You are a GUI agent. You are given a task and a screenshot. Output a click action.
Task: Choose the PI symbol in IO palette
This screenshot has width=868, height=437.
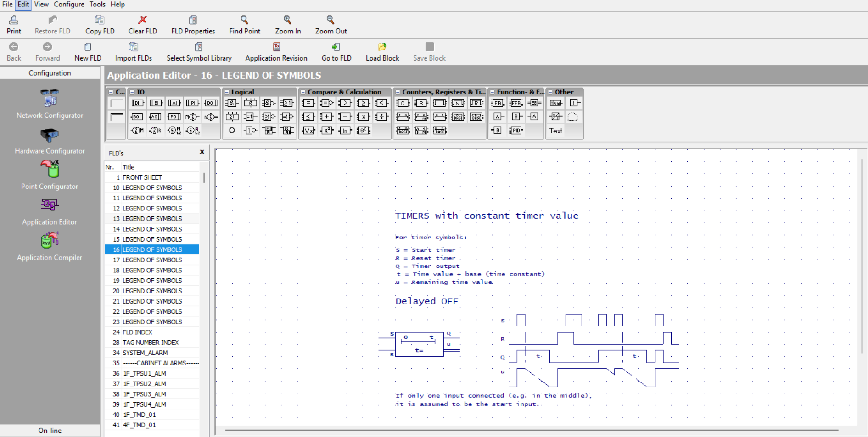coord(193,103)
